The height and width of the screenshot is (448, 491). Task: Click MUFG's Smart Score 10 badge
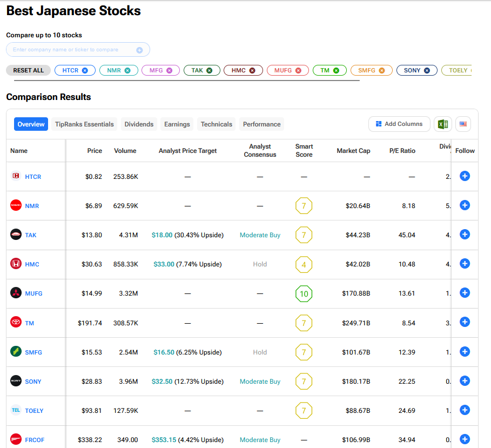click(x=304, y=293)
